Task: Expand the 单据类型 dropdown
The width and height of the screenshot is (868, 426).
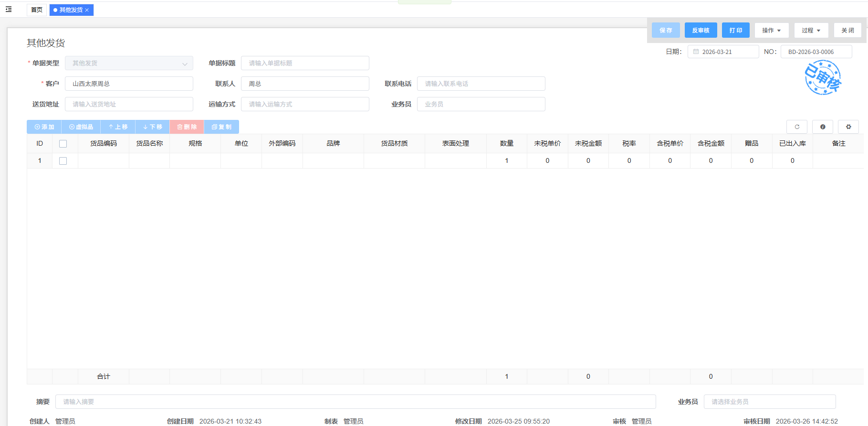Action: click(184, 64)
